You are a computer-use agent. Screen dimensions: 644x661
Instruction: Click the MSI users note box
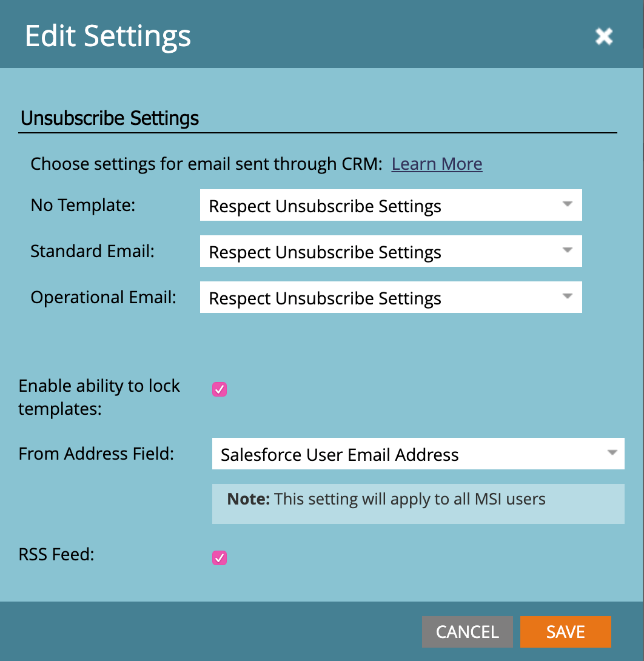click(x=418, y=504)
